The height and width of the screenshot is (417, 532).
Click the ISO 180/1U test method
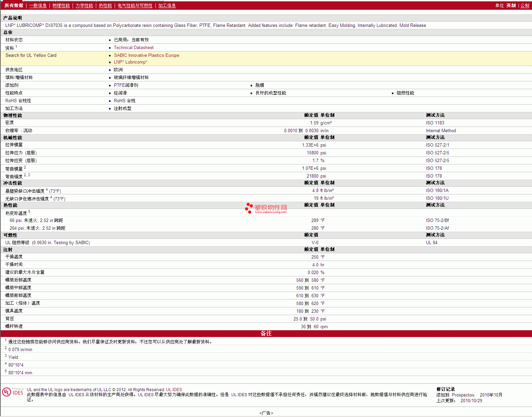pos(437,198)
